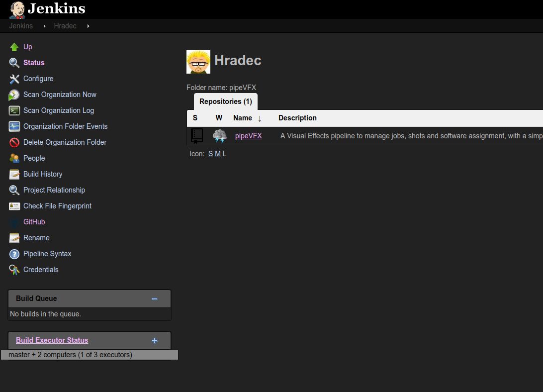Open Organization Folder Events
543x392 pixels.
(x=66, y=126)
